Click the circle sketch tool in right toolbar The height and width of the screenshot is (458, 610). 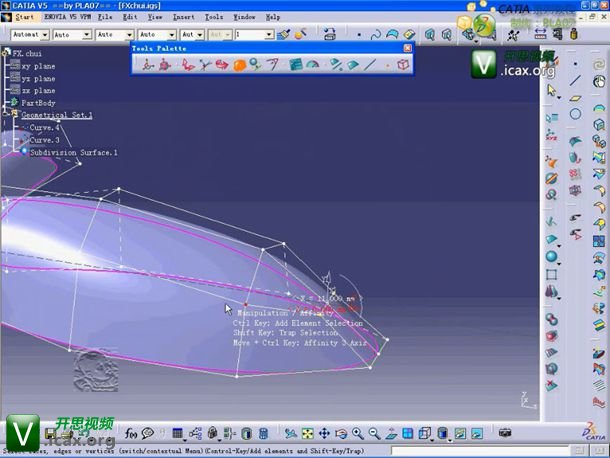click(576, 115)
